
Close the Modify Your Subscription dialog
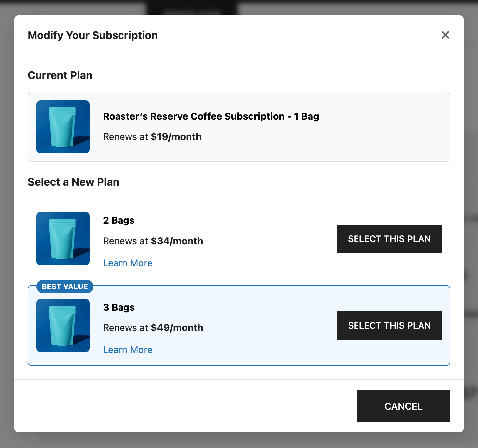(x=445, y=35)
